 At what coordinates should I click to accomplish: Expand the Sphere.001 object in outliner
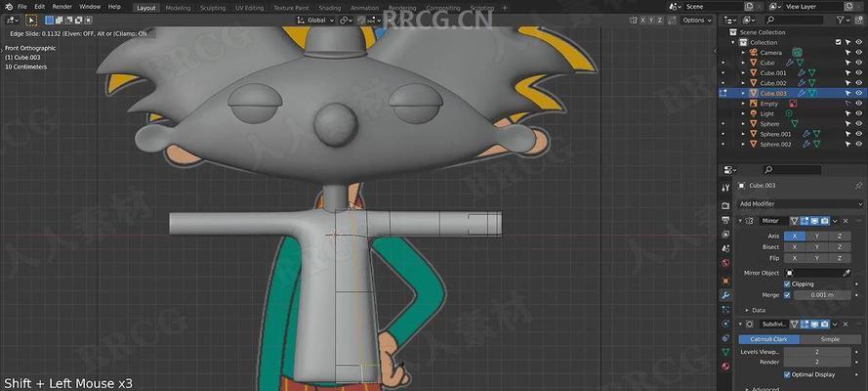click(x=743, y=134)
